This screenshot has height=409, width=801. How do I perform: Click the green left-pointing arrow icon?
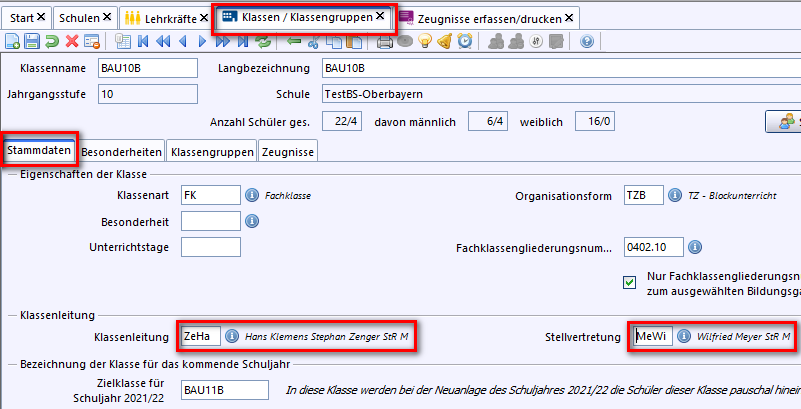coord(294,41)
